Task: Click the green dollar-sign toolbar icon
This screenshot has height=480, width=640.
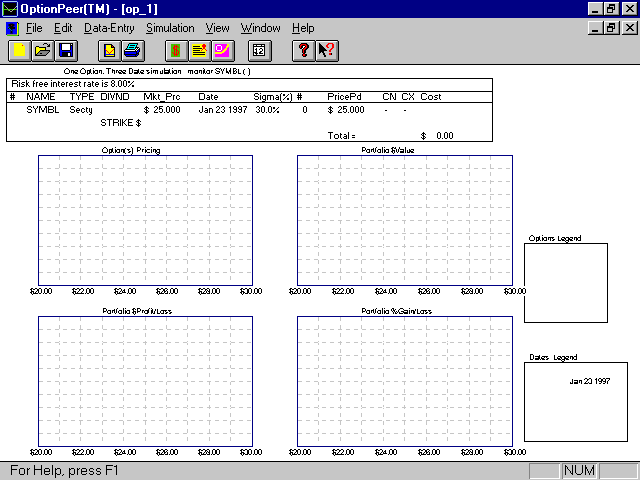Action: pyautogui.click(x=175, y=49)
